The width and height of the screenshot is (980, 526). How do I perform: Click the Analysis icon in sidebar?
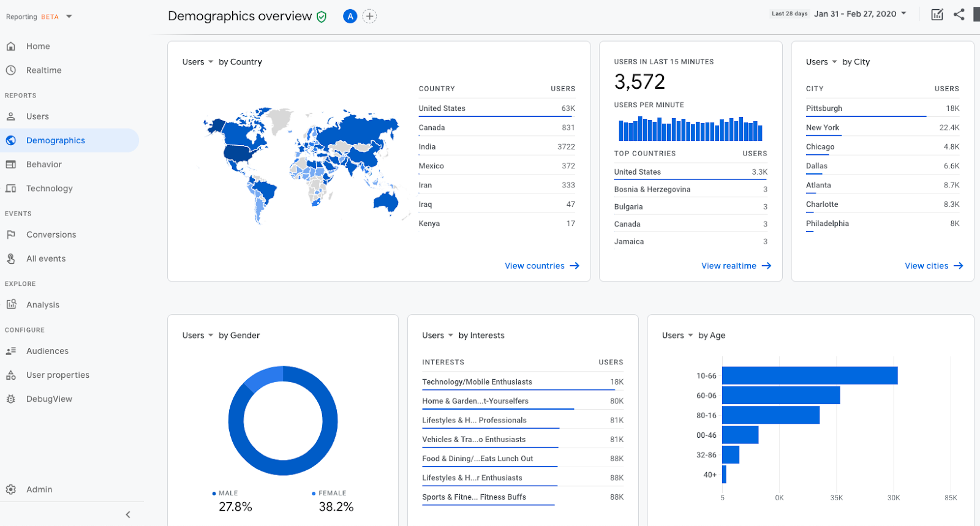[11, 304]
